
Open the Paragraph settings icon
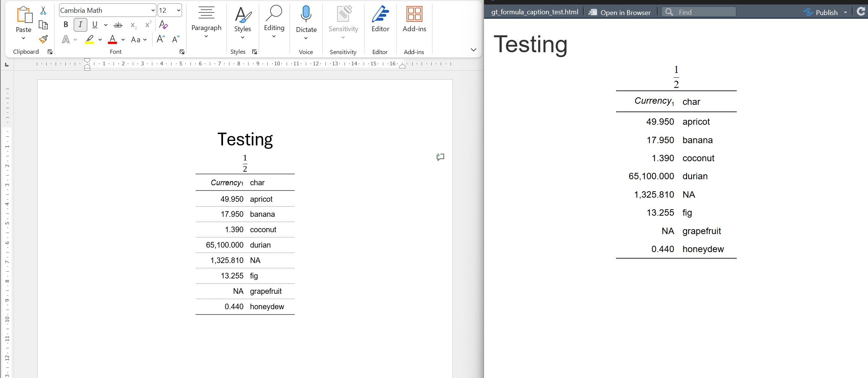[206, 12]
